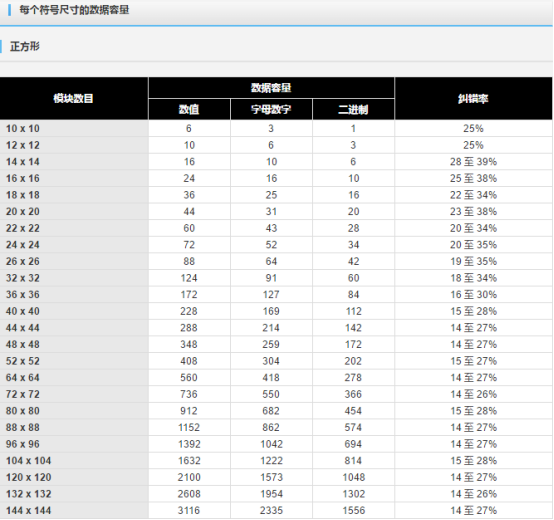Select the 12 x 12 row label
554x520 pixels.
click(23, 145)
